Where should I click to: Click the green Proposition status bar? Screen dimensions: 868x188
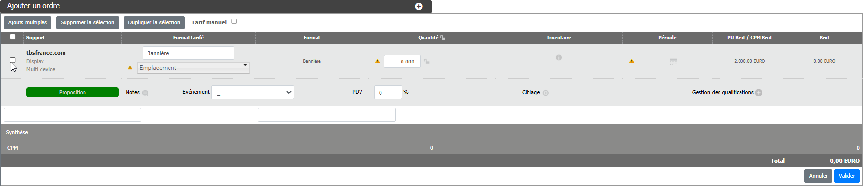tap(72, 92)
